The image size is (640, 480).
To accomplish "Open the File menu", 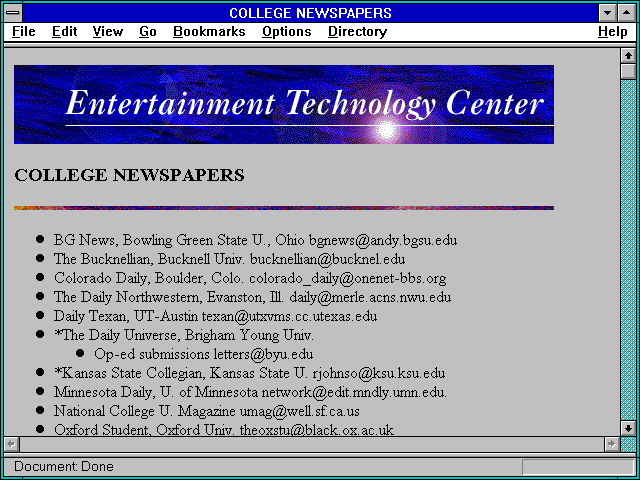I will (x=24, y=31).
